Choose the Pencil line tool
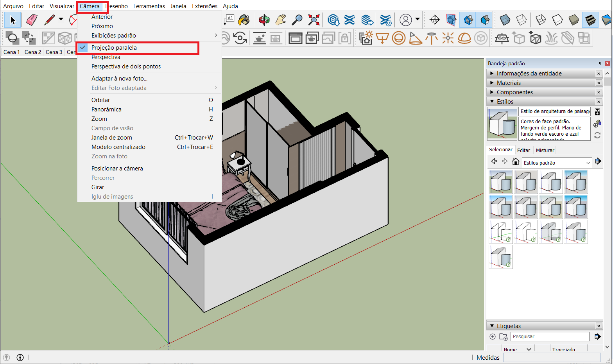Image resolution: width=613 pixels, height=364 pixels. click(x=49, y=20)
